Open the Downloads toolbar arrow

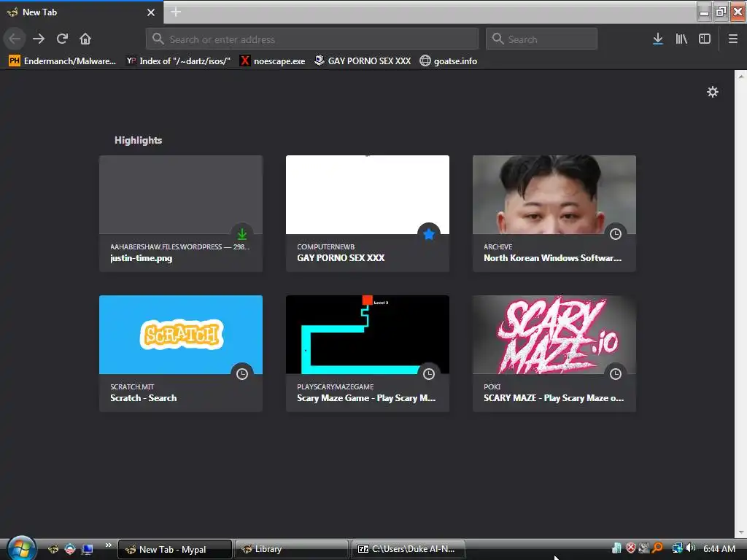tap(657, 39)
